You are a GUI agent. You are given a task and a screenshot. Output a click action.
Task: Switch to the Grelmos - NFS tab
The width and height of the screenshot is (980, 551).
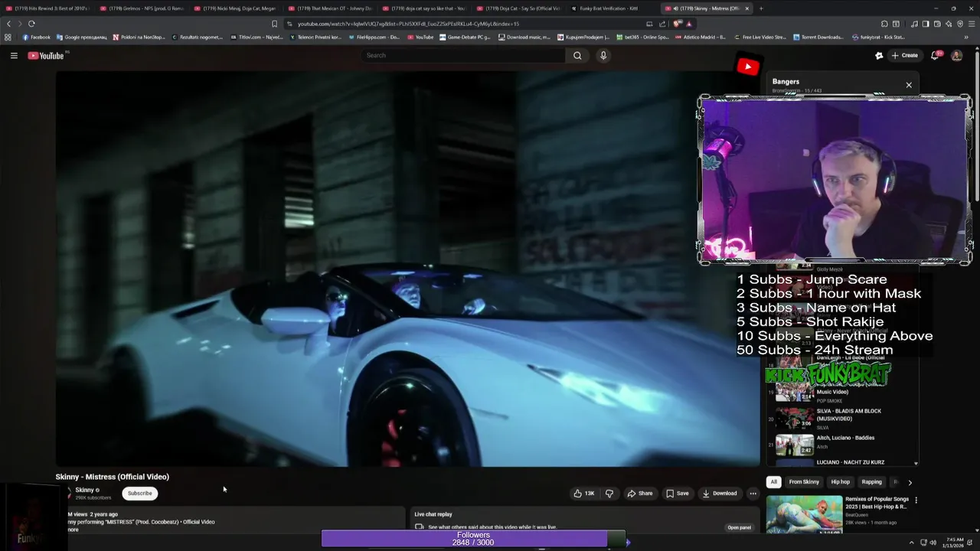click(x=141, y=8)
